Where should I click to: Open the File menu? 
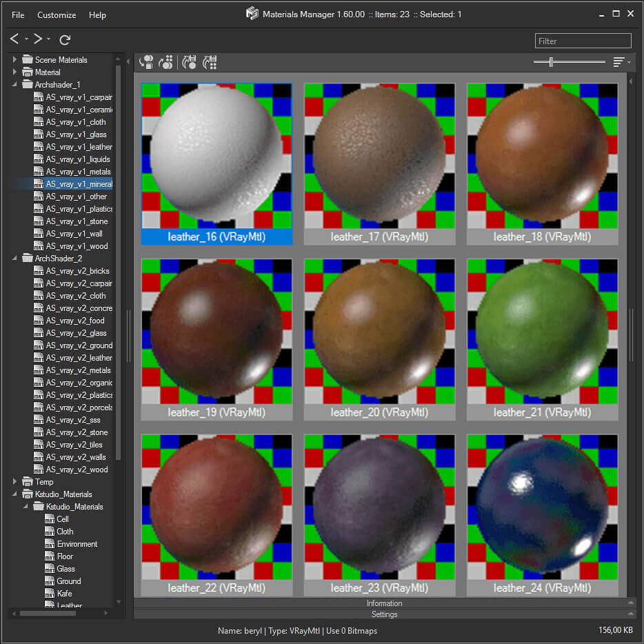[x=18, y=14]
